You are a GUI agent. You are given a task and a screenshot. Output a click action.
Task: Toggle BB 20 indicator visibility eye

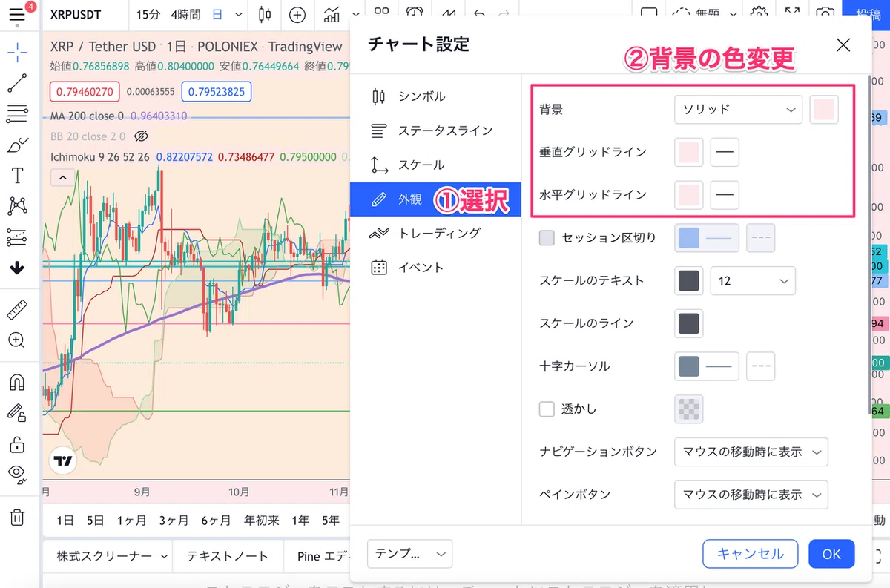[x=142, y=136]
